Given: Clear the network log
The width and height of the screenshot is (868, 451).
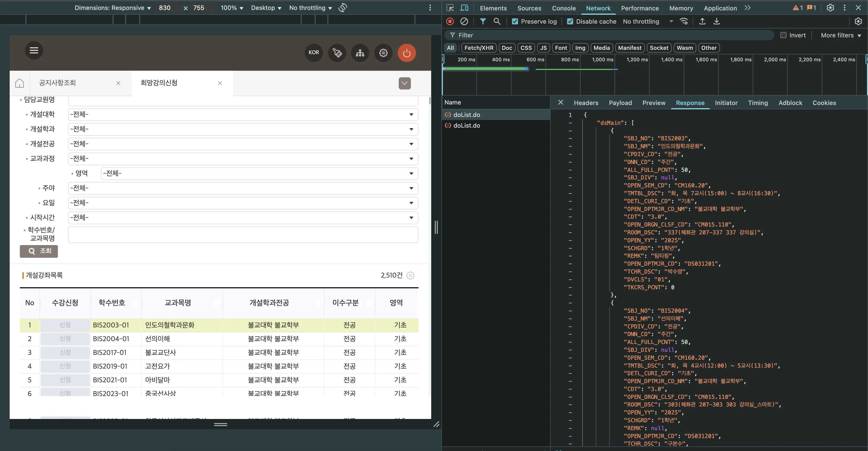Looking at the screenshot, I should (464, 22).
